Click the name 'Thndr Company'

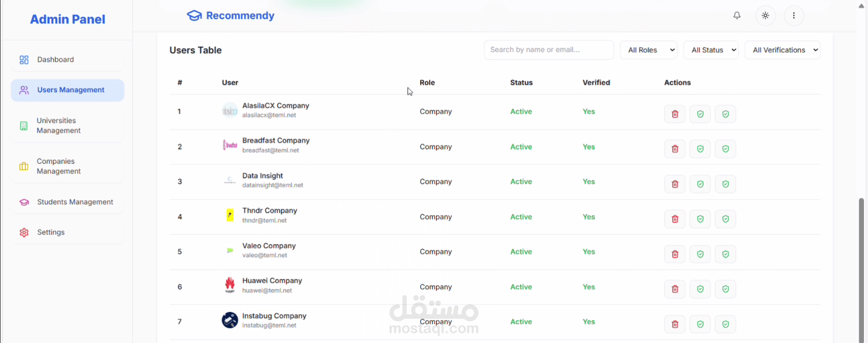point(270,210)
